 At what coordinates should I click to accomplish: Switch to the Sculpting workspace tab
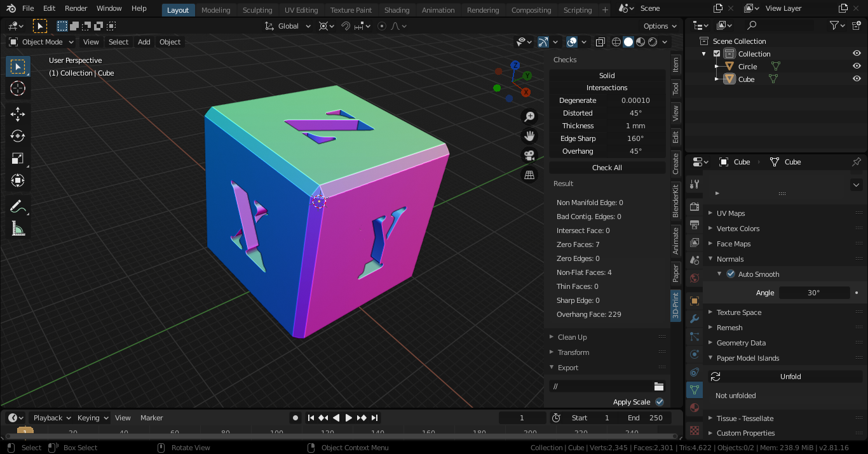pos(257,10)
